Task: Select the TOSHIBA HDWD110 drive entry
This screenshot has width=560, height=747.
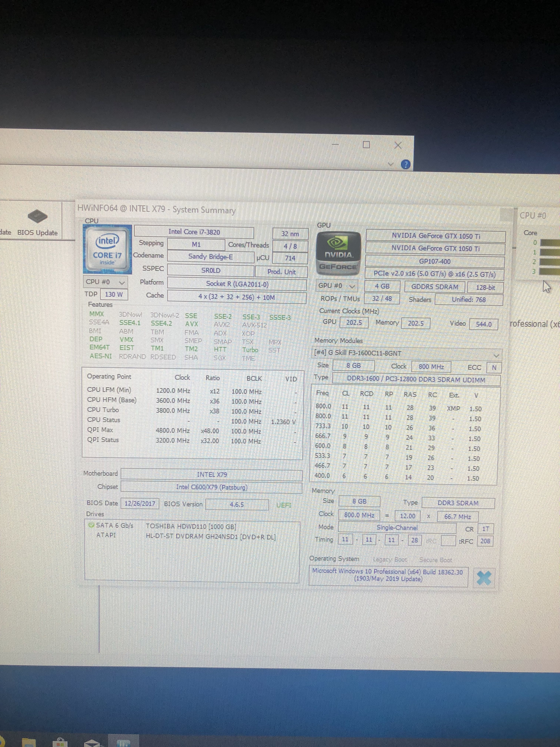Action: (191, 526)
